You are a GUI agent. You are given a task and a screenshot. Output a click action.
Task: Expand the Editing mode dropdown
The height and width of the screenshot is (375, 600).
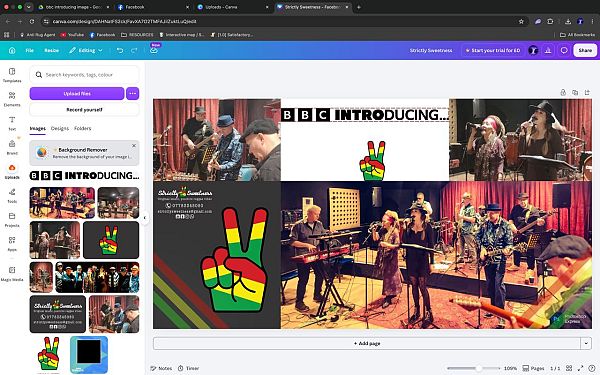tap(86, 50)
